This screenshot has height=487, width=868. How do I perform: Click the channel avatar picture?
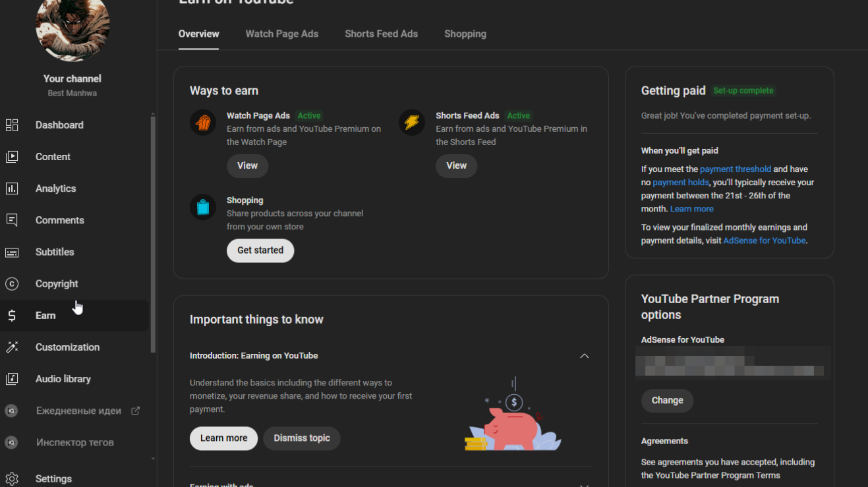click(x=72, y=25)
